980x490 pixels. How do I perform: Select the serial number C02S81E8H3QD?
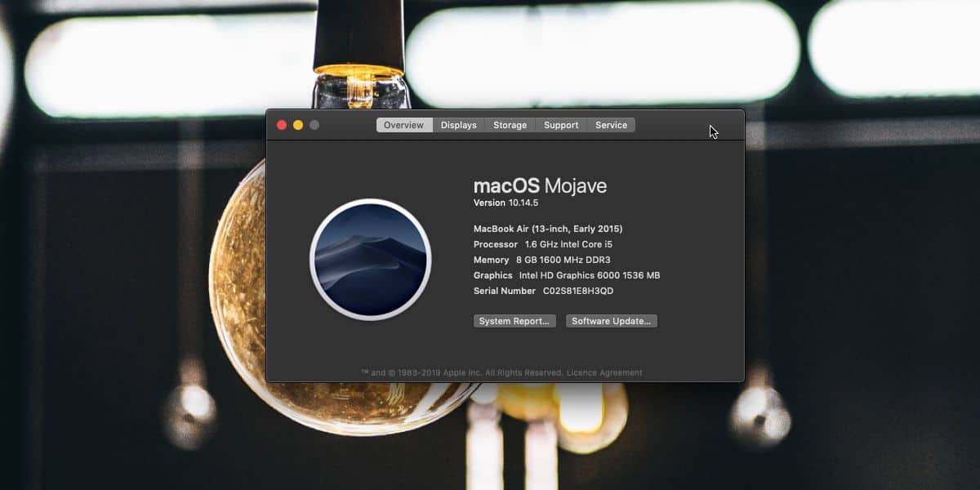pyautogui.click(x=578, y=291)
